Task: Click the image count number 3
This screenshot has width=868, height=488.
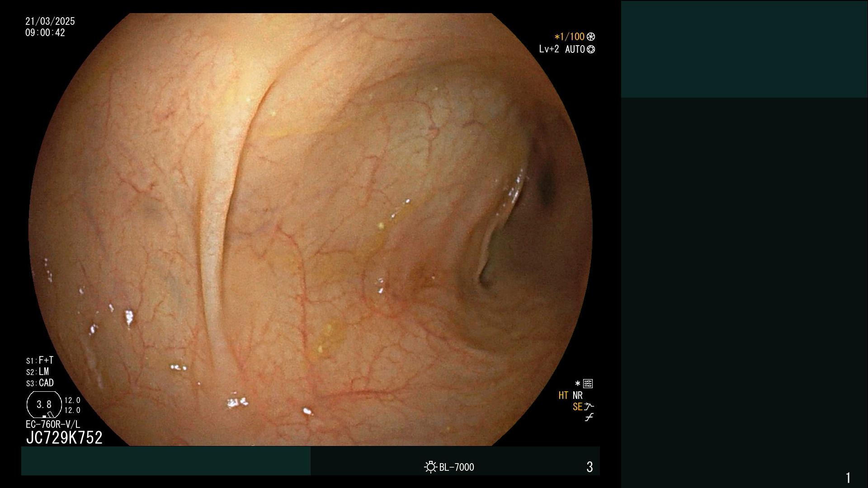Action: click(590, 467)
